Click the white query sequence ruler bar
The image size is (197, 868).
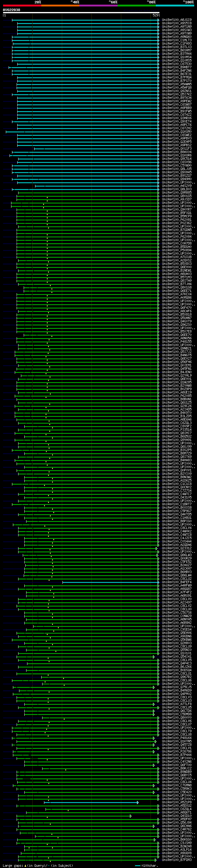coord(81,12)
